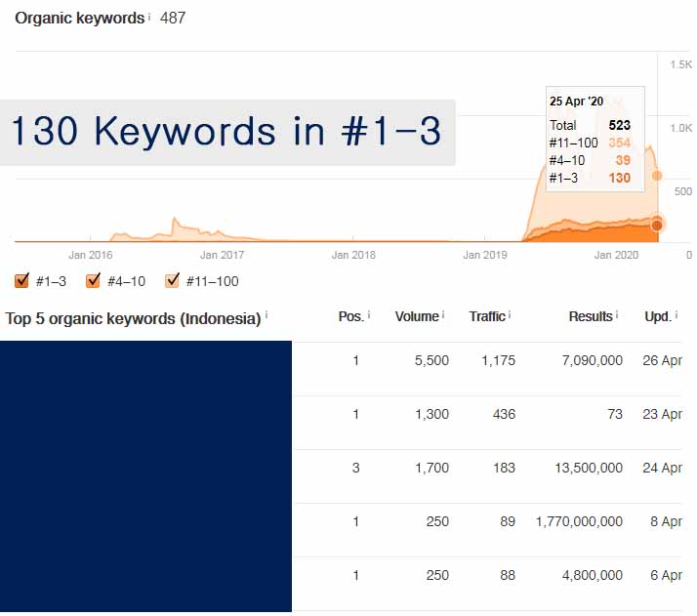
Task: Click update date 6 Apr
Action: click(666, 575)
